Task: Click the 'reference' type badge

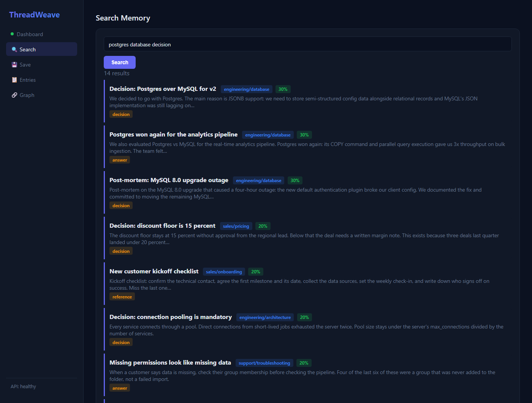Action: 122,297
